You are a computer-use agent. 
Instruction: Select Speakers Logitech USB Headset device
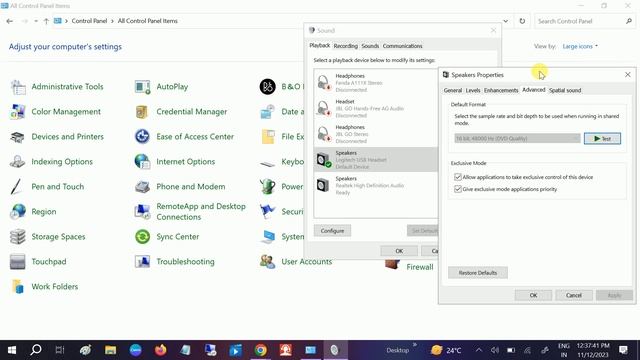click(x=376, y=160)
